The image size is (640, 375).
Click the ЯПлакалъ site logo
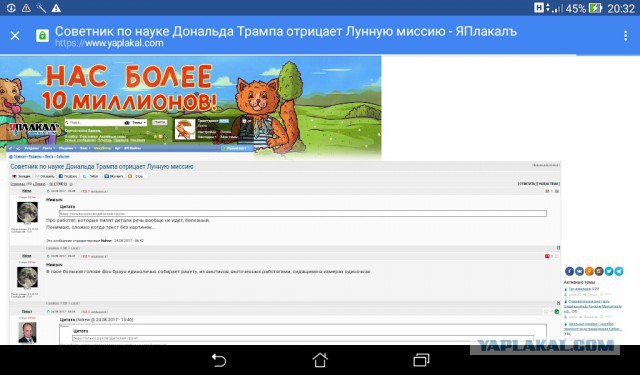33,129
